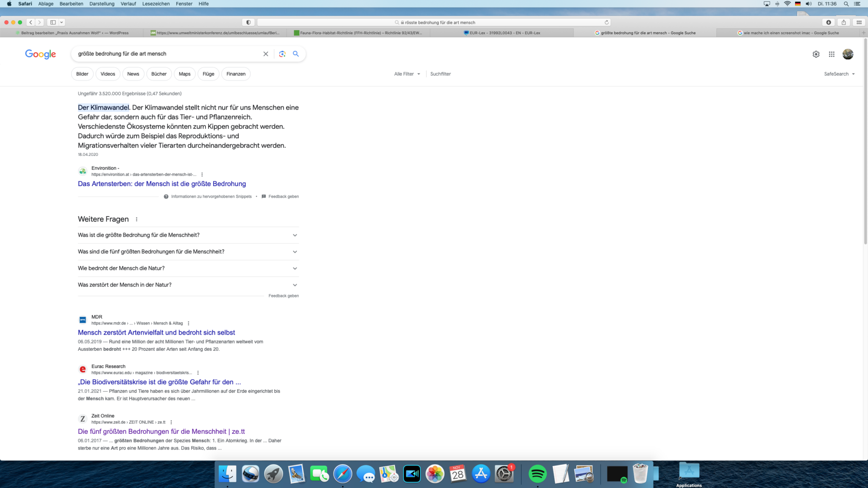Screen dimensions: 868x488
Task: Filter results by Maps
Action: click(x=184, y=74)
